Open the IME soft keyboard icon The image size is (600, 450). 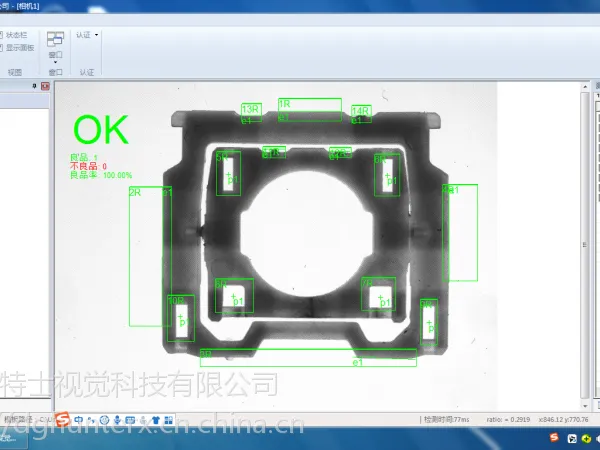(130, 420)
